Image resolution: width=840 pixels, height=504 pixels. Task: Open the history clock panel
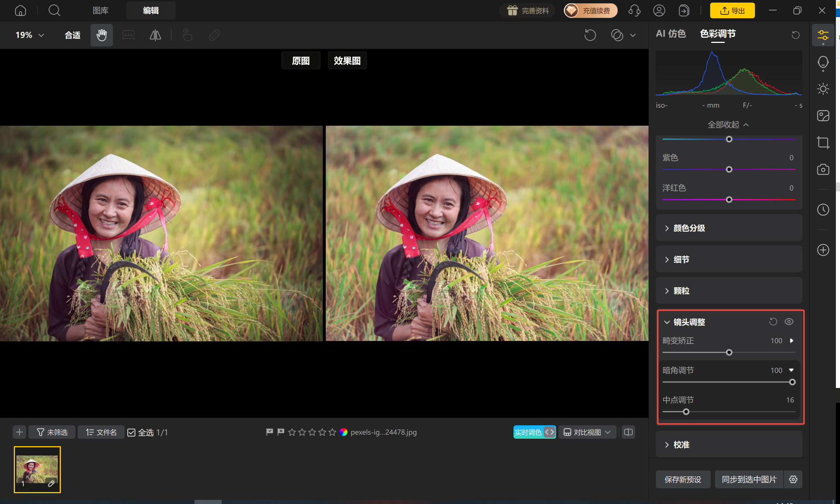[823, 210]
